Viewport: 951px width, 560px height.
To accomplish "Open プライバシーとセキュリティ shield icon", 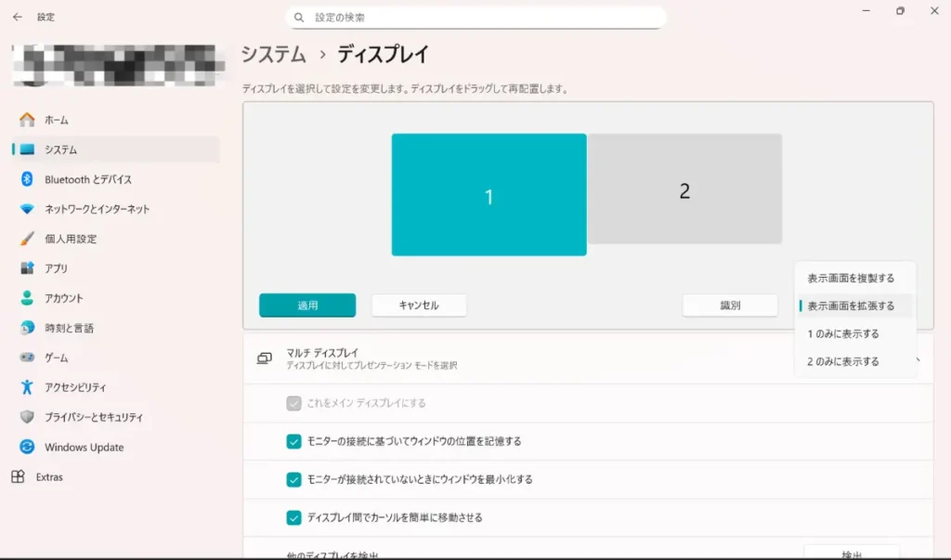I will pyautogui.click(x=27, y=417).
